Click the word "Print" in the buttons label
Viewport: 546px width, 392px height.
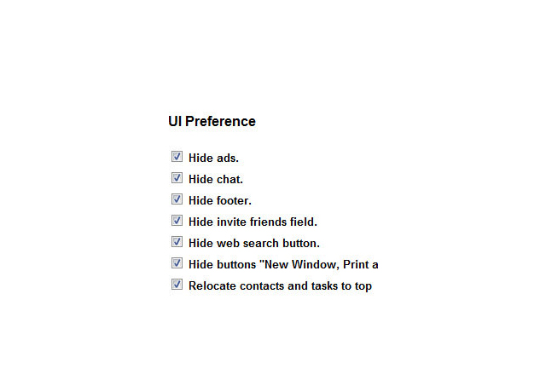[x=353, y=265]
